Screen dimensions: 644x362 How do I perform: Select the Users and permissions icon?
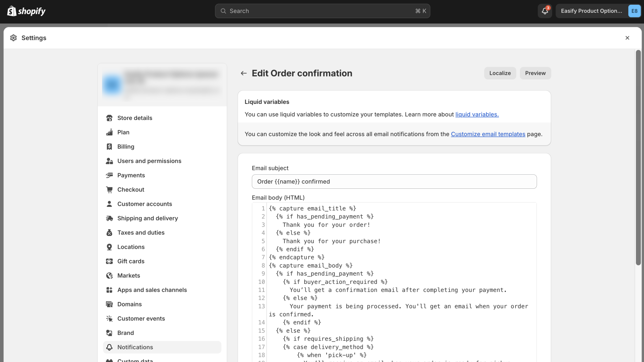[110, 161]
